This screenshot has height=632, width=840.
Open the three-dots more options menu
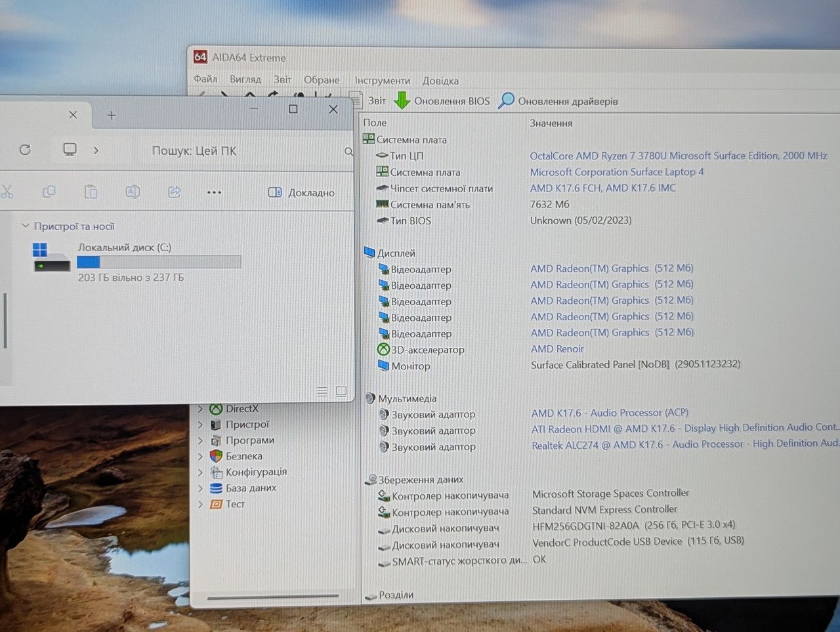pos(214,192)
